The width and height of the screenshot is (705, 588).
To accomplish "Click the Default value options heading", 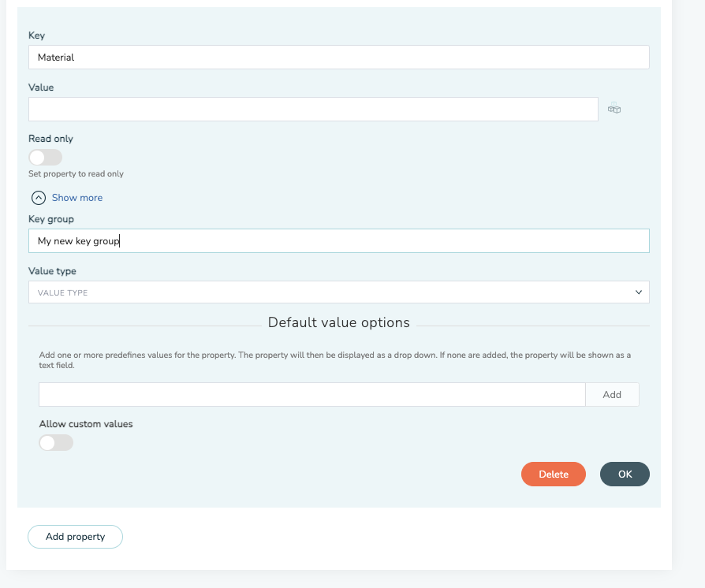I will pyautogui.click(x=339, y=322).
